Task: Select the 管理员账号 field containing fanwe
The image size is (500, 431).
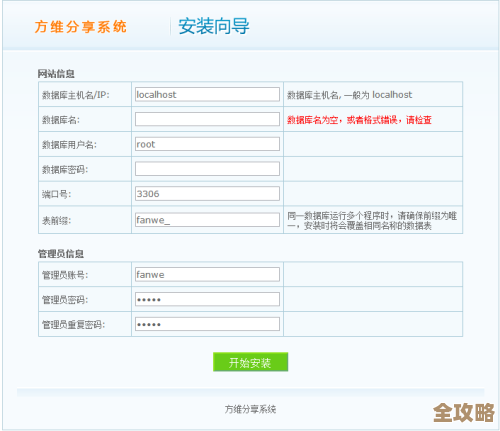Action: click(207, 274)
